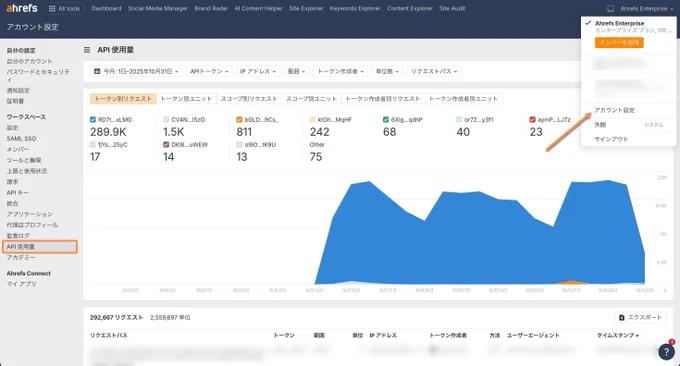The width and height of the screenshot is (680, 366).
Task: Toggle the DK8I...uWEW token checkbox
Action: pyautogui.click(x=166, y=145)
